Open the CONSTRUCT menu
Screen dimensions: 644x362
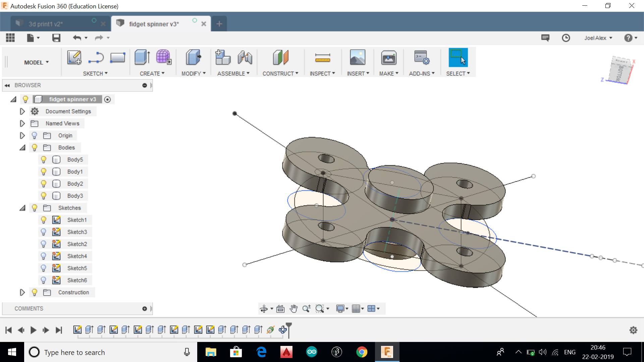coord(280,73)
